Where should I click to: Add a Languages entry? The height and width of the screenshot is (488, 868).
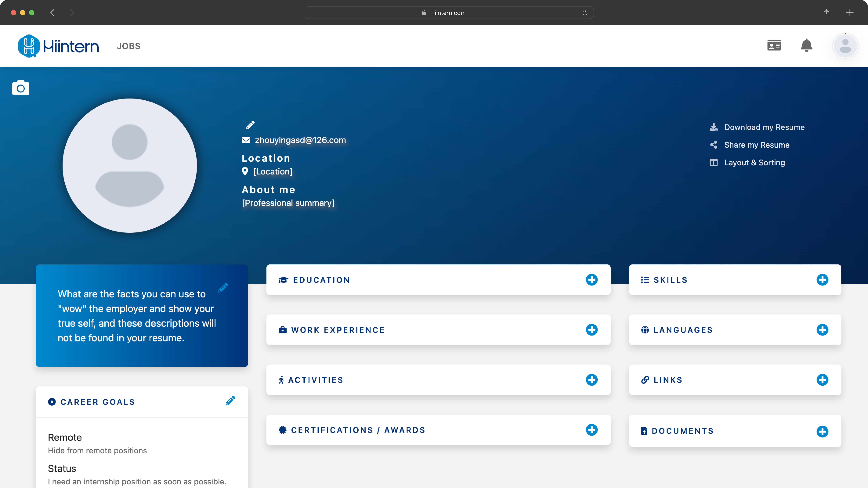coord(823,330)
